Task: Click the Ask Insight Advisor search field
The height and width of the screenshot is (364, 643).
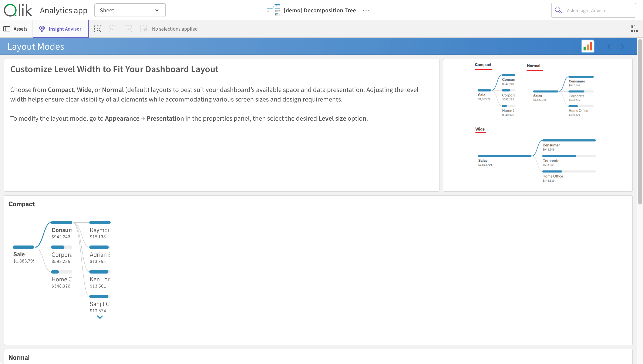Action: pos(593,10)
